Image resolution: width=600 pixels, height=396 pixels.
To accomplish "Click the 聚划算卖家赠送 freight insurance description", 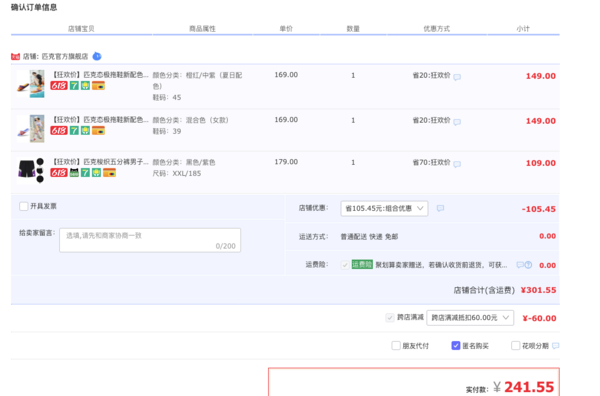I will point(441,265).
